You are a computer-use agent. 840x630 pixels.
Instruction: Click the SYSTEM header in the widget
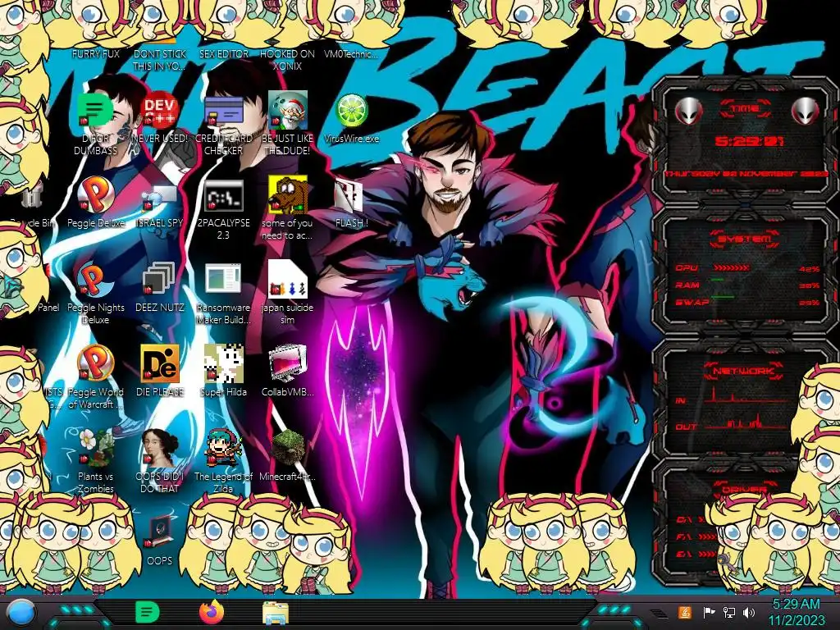744,239
